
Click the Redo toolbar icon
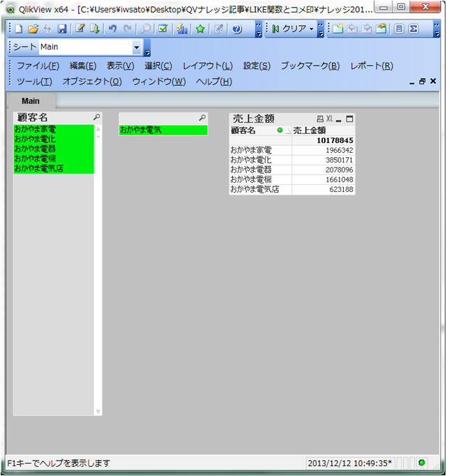coord(128,29)
